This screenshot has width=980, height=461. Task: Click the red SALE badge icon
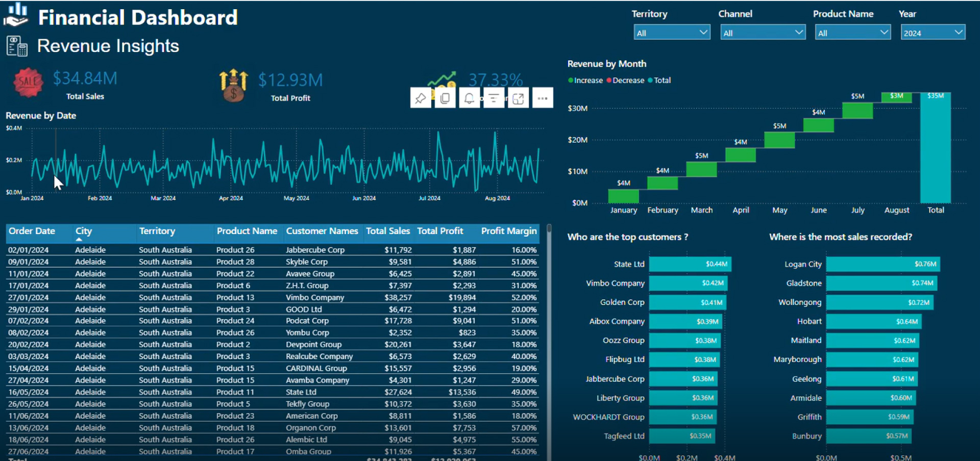[28, 82]
